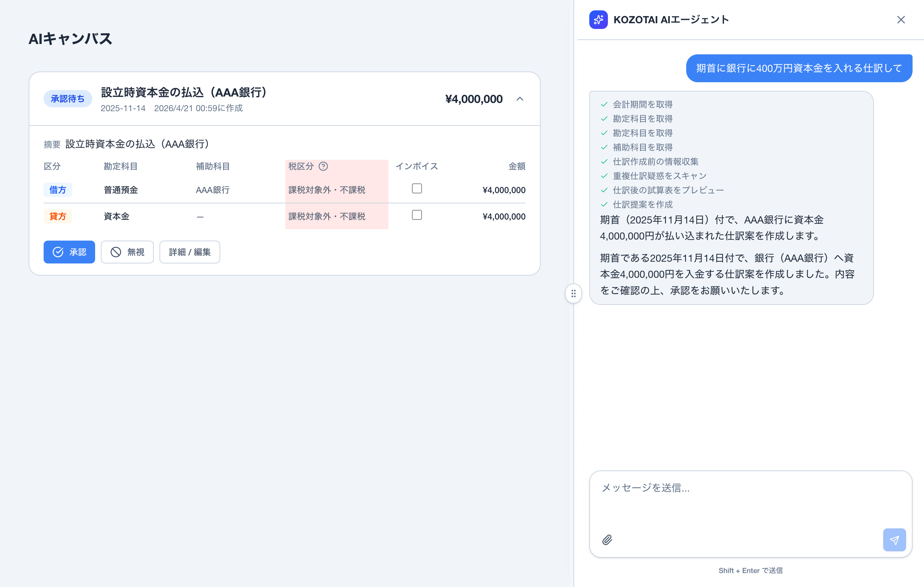Ignore the proposal with 無視 button

[127, 252]
